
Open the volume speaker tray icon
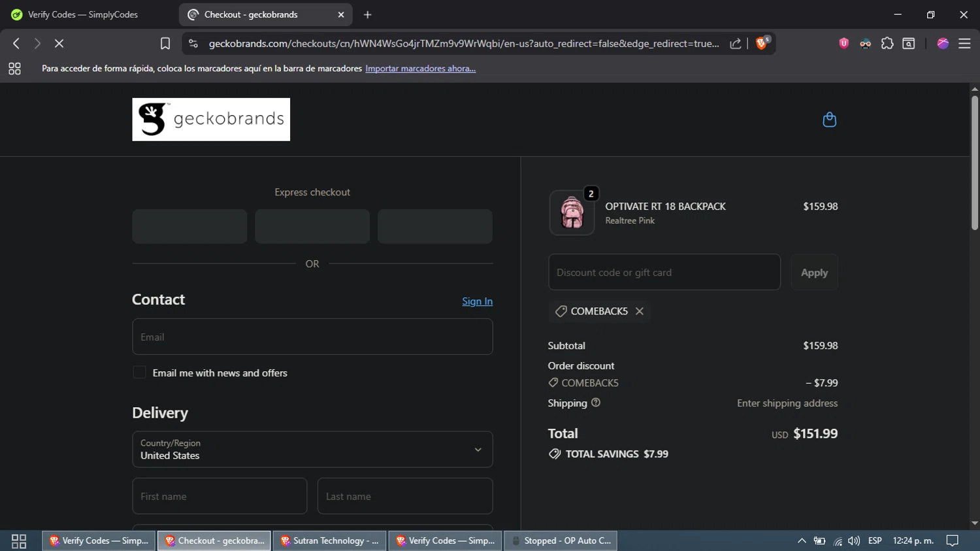coord(854,541)
